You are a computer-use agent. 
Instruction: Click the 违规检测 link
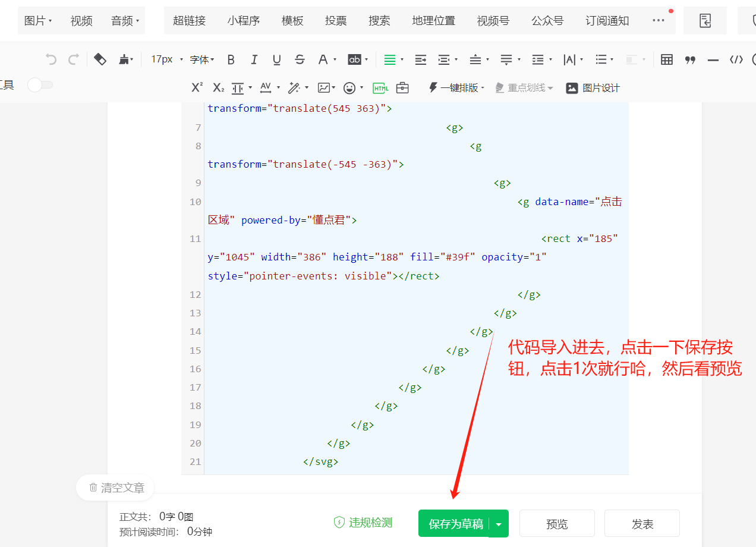(363, 523)
